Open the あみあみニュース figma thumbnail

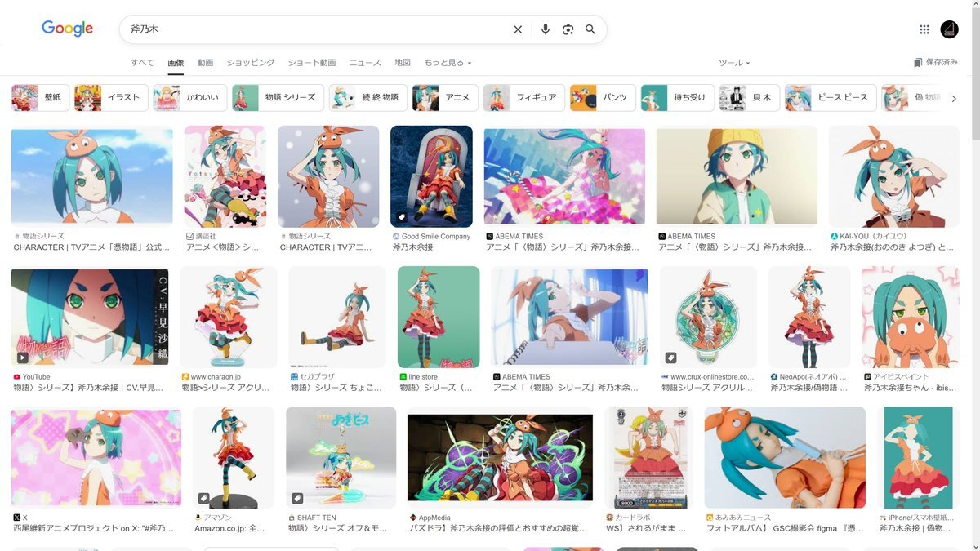point(785,458)
